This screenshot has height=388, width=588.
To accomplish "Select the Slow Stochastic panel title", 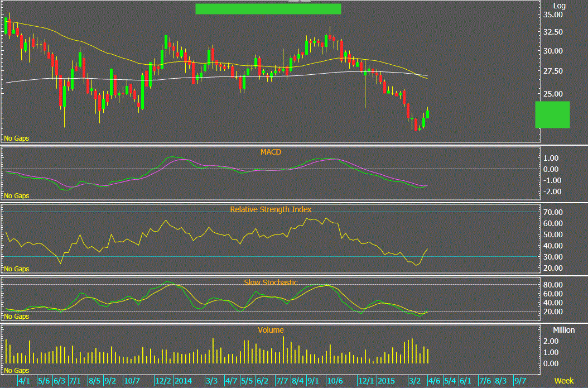I will [271, 282].
